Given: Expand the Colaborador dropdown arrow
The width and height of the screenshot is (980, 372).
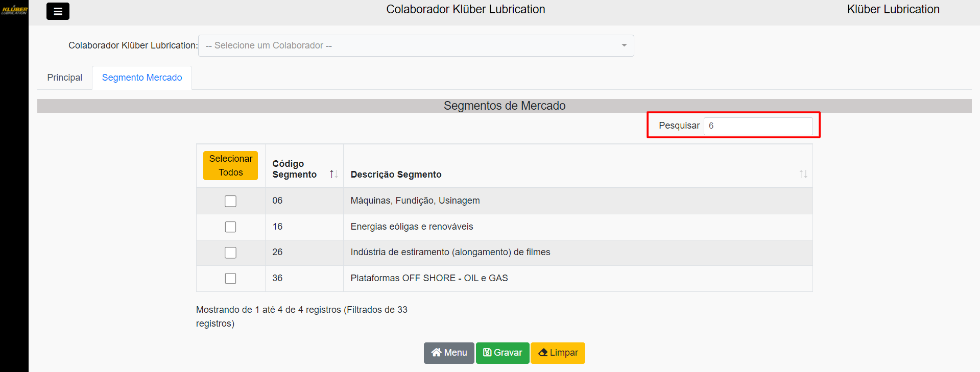Looking at the screenshot, I should (x=624, y=45).
